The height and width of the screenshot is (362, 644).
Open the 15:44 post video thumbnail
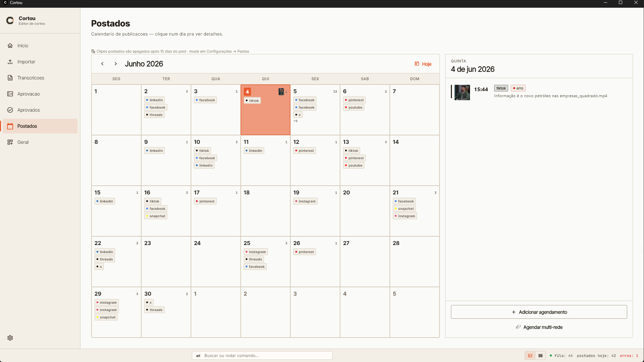pos(462,93)
